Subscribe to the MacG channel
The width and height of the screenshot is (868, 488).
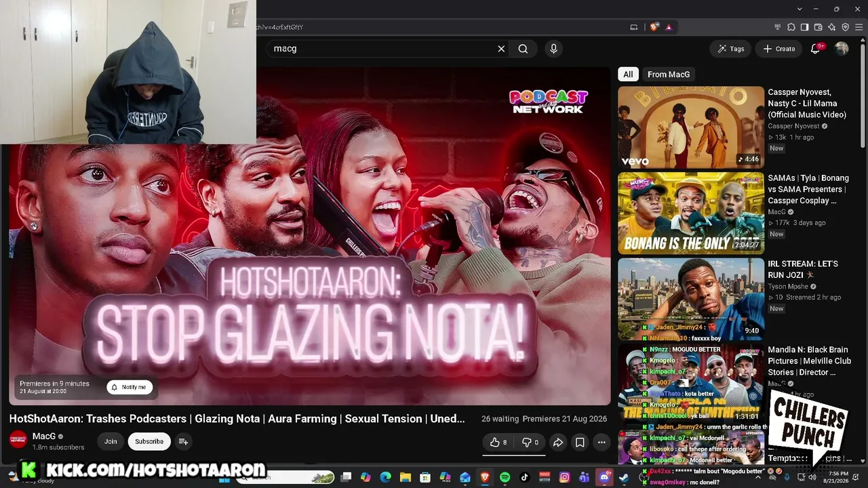tap(149, 441)
